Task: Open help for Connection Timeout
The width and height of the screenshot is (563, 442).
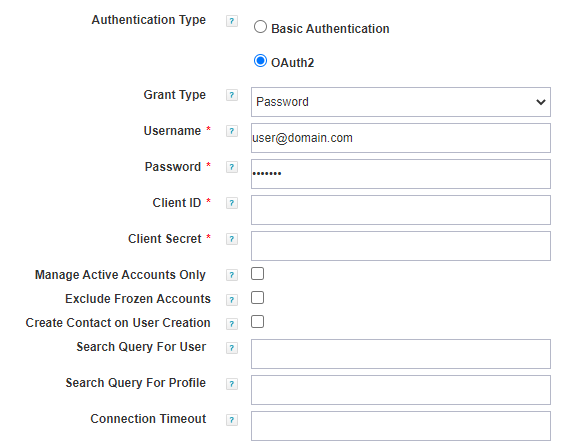Action: (x=232, y=420)
